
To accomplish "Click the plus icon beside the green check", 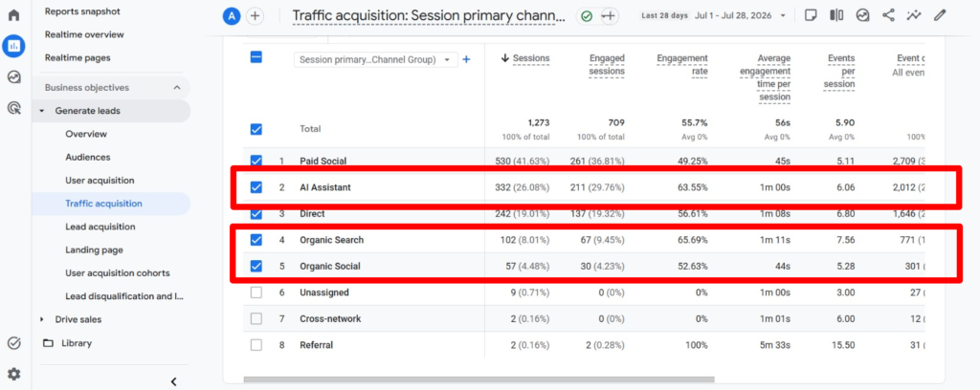I will pyautogui.click(x=610, y=16).
